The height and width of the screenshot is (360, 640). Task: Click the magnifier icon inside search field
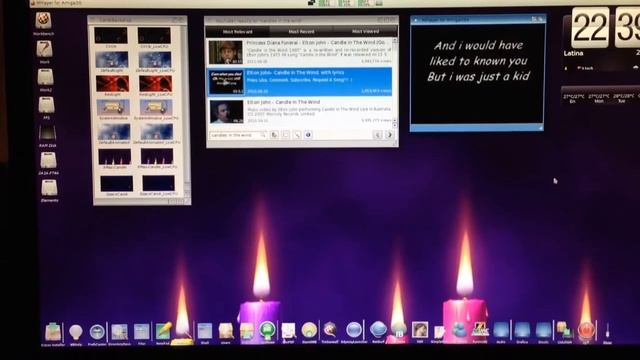pyautogui.click(x=263, y=135)
